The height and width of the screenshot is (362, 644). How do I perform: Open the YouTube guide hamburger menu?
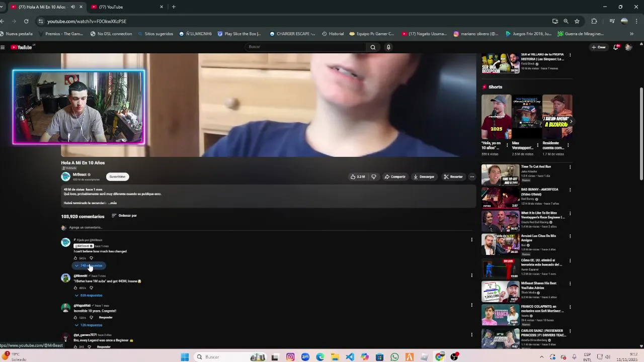(3, 47)
